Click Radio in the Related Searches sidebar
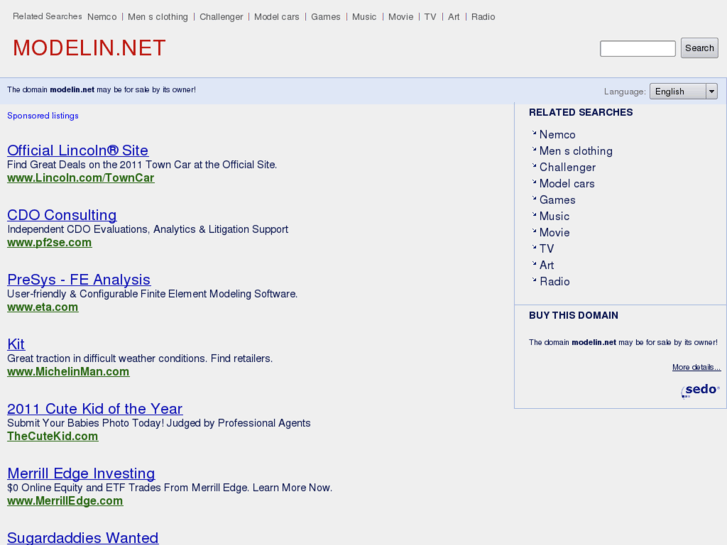 pos(555,282)
